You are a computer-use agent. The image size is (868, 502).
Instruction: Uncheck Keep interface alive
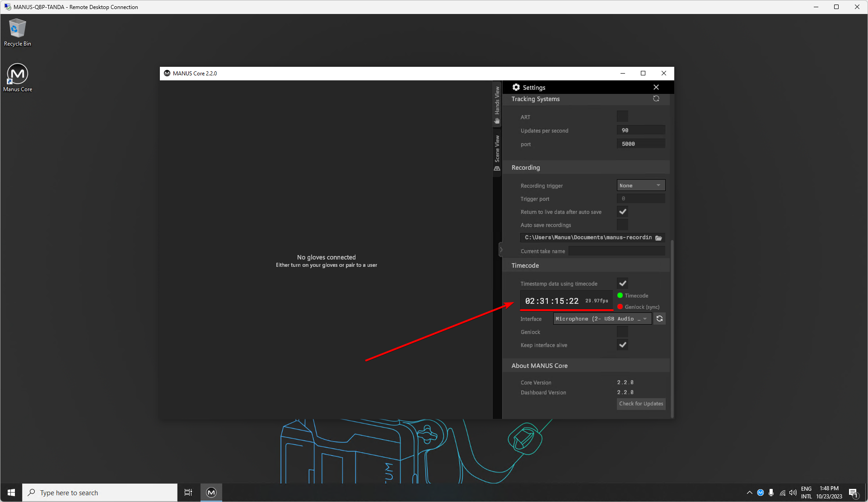coord(622,345)
